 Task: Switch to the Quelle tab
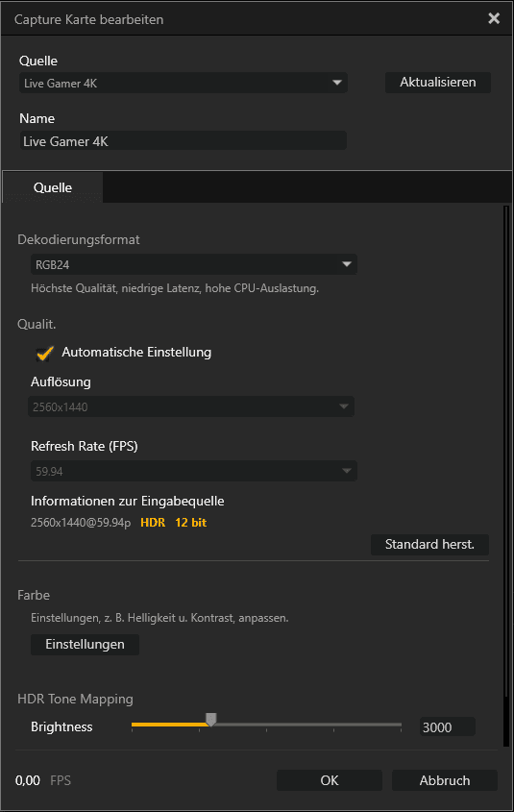(x=53, y=187)
